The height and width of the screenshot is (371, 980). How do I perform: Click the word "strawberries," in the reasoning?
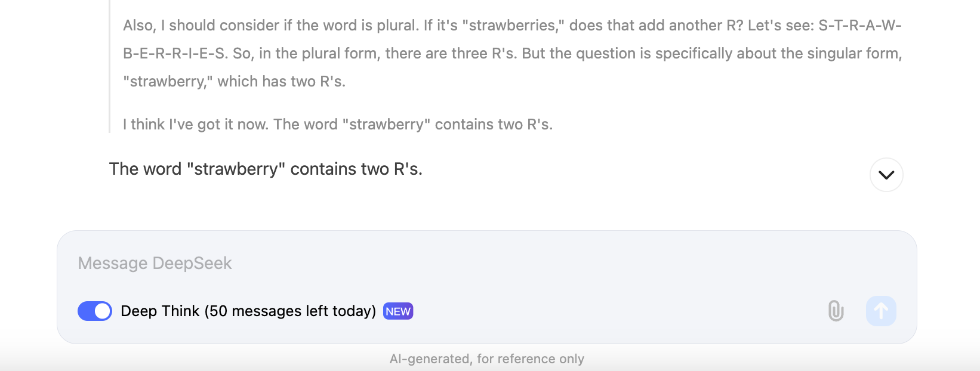(513, 25)
